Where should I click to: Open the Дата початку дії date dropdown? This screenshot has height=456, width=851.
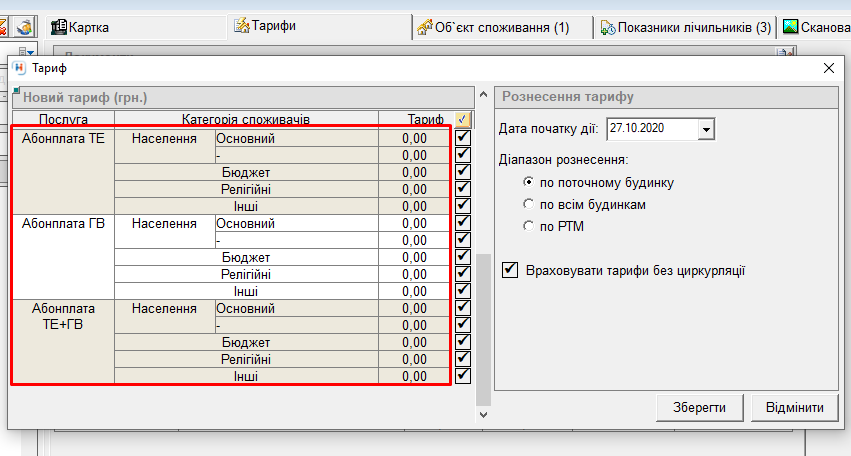click(x=707, y=129)
